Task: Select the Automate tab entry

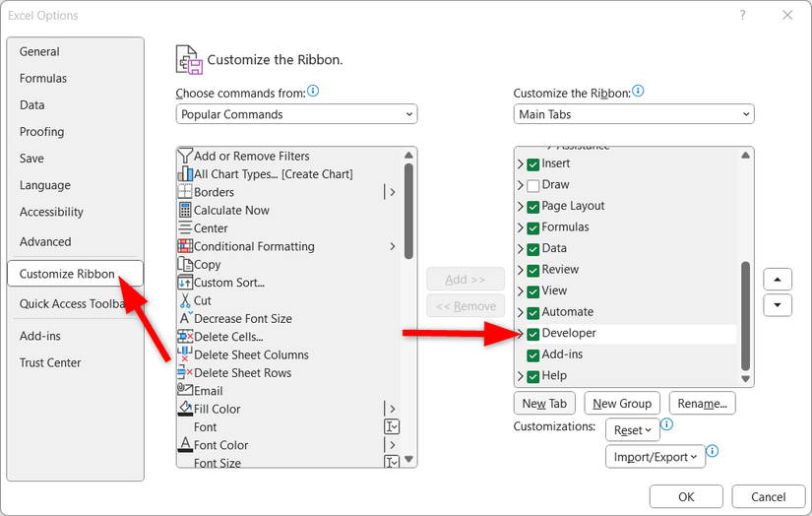Action: tap(567, 312)
